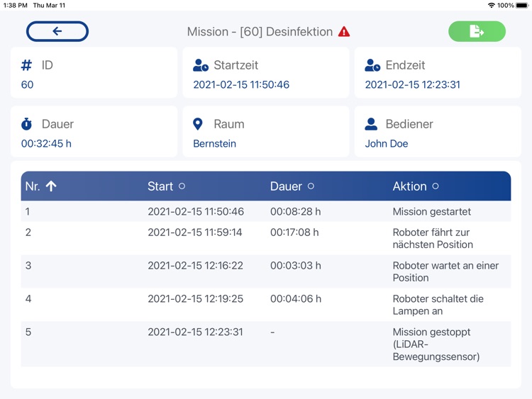Click the battery status icon
Screen dimensions: 532x399
[522, 6]
